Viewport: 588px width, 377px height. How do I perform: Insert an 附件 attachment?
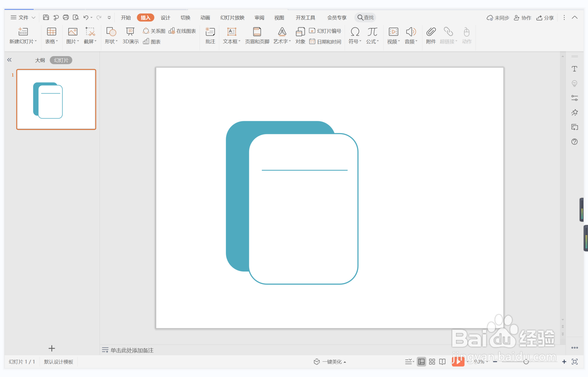click(431, 36)
